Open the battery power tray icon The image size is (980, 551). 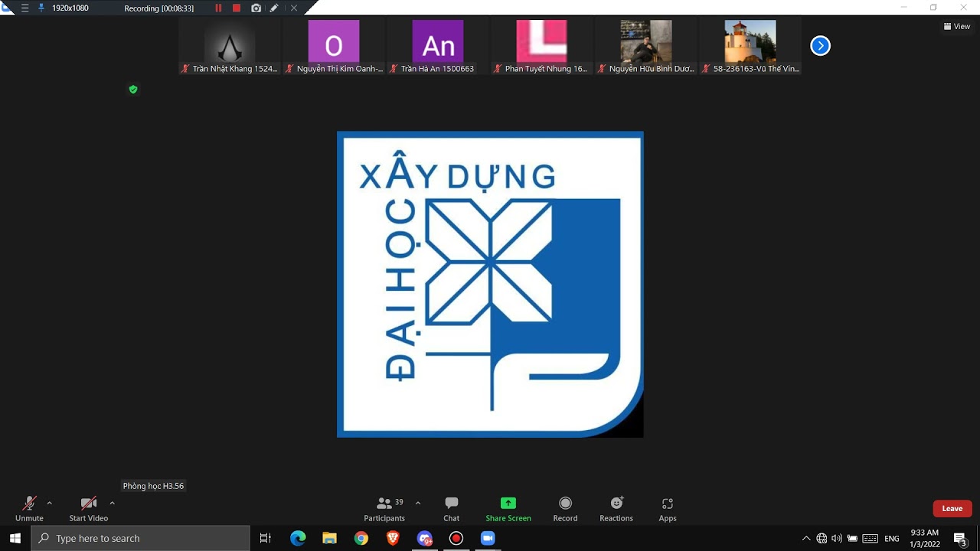(x=852, y=539)
